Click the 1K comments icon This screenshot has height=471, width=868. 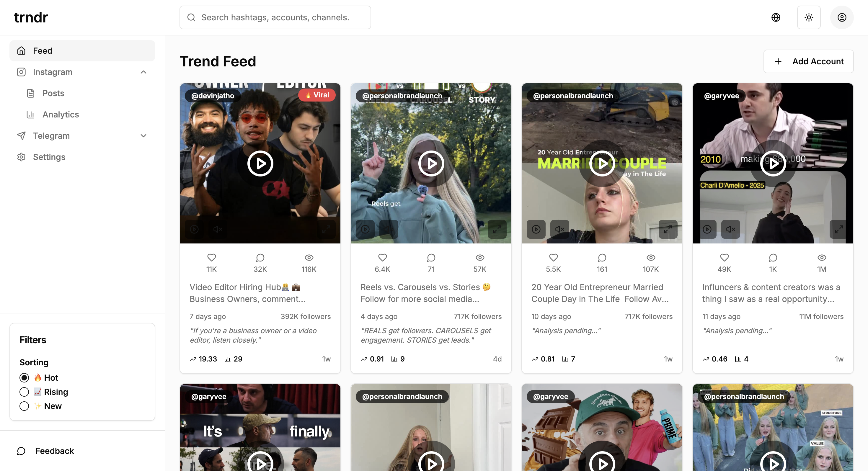773,257
